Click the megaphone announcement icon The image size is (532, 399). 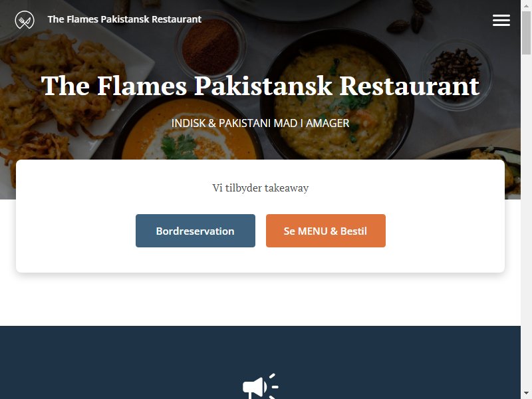click(x=260, y=386)
